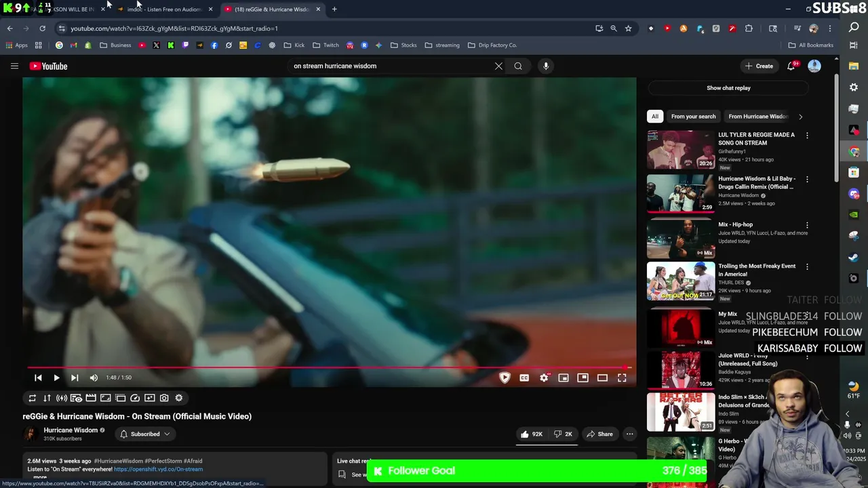The image size is (868, 488).
Task: Open the Mix - Hip-hop thumbnail
Action: pos(680,239)
